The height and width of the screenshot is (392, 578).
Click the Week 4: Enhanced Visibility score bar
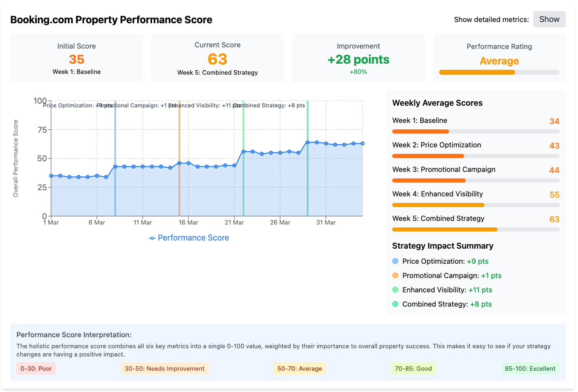[476, 205]
